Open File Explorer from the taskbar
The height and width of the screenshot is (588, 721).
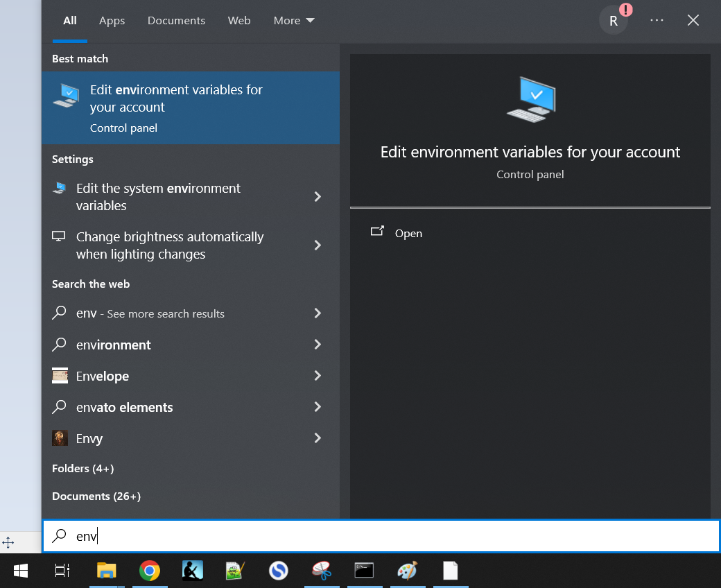(x=107, y=571)
